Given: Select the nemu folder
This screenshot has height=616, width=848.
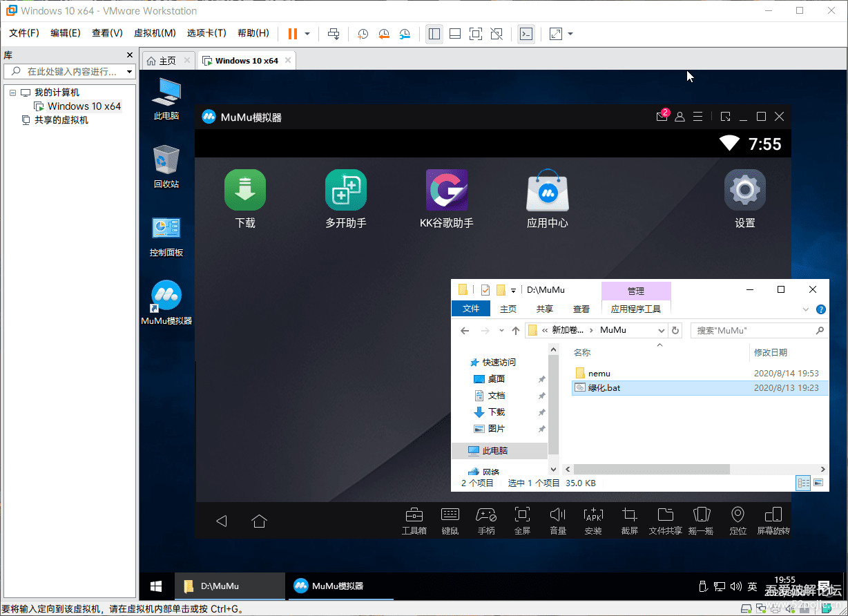Looking at the screenshot, I should pos(599,374).
